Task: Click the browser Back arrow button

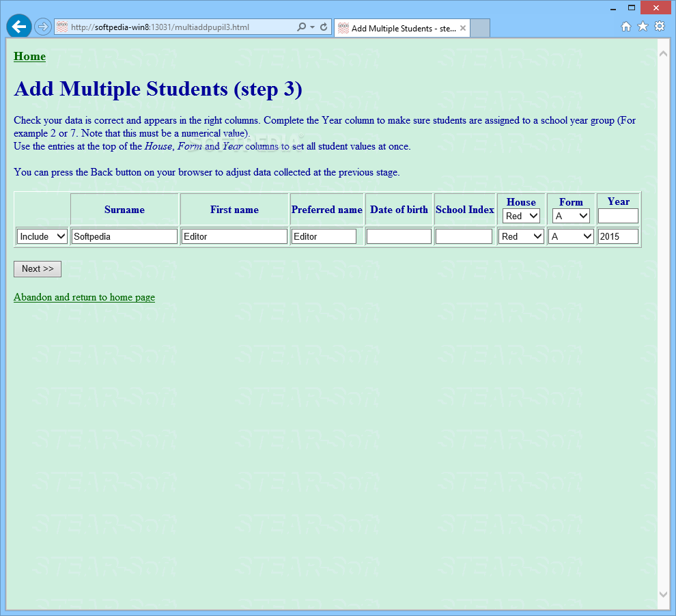Action: pos(19,27)
